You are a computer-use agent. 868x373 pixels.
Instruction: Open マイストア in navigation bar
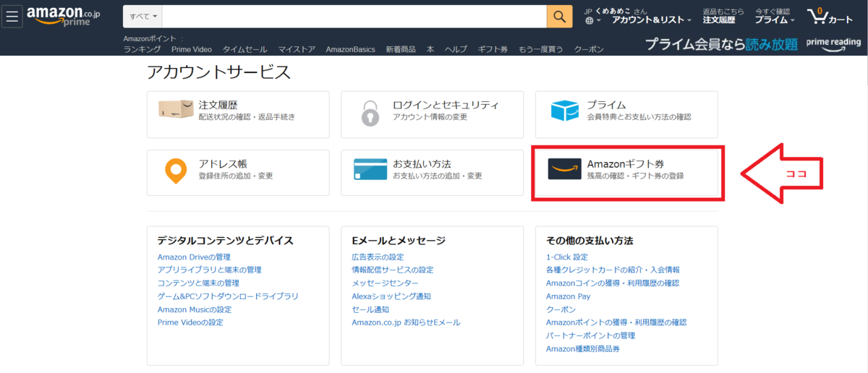tap(297, 49)
